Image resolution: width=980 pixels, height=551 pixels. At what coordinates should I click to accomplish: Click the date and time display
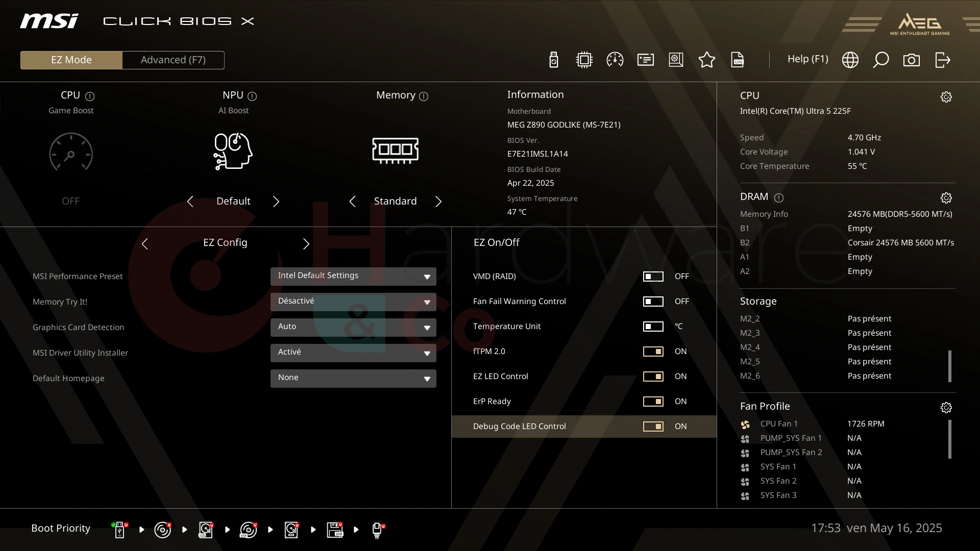(x=876, y=528)
